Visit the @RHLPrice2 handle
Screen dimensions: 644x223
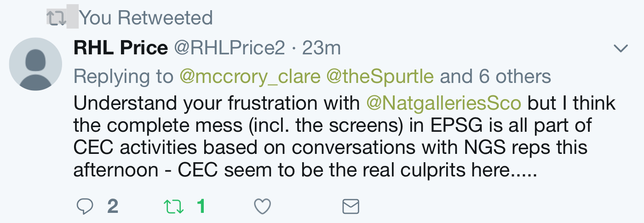pos(229,48)
